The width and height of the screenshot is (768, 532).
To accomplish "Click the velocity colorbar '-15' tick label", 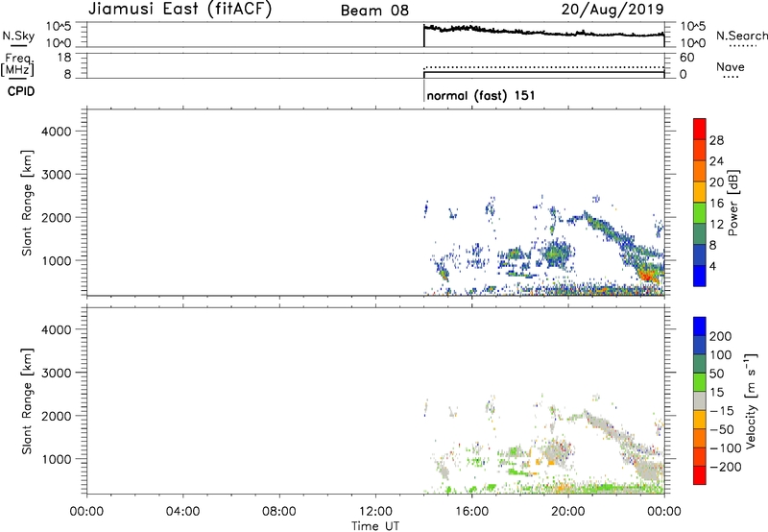I will point(722,411).
